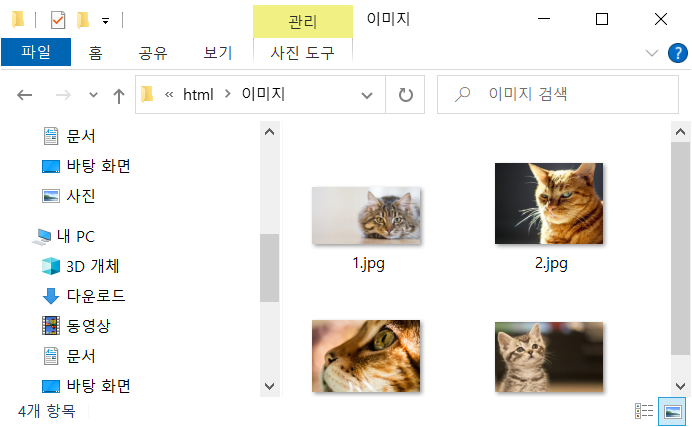Select 문서 under 내 PC
The width and height of the screenshot is (692, 427).
69,356
